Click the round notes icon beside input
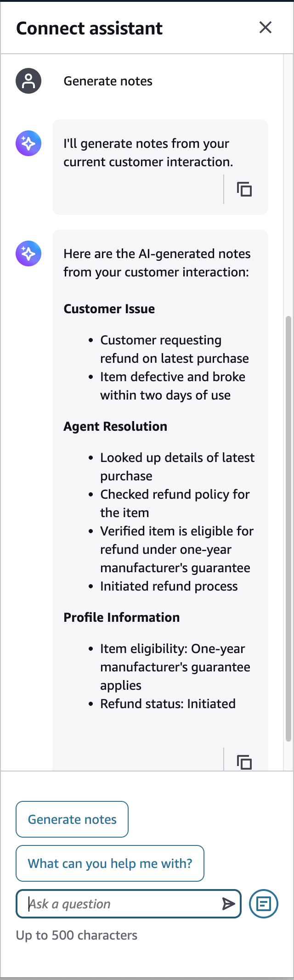 [264, 904]
